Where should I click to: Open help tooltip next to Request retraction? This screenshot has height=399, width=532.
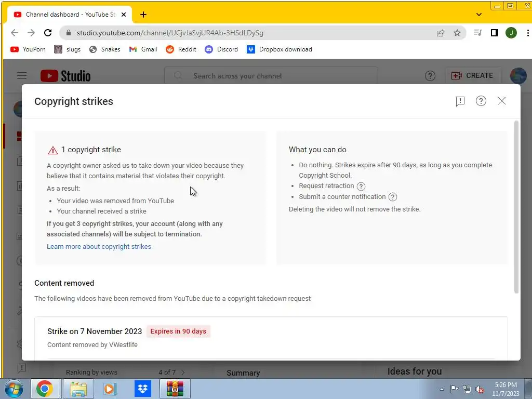(x=361, y=187)
